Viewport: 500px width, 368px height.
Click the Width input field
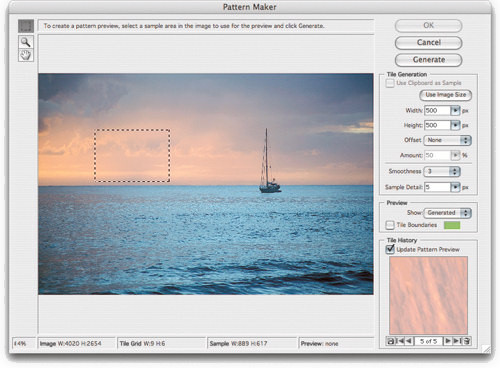tap(437, 110)
